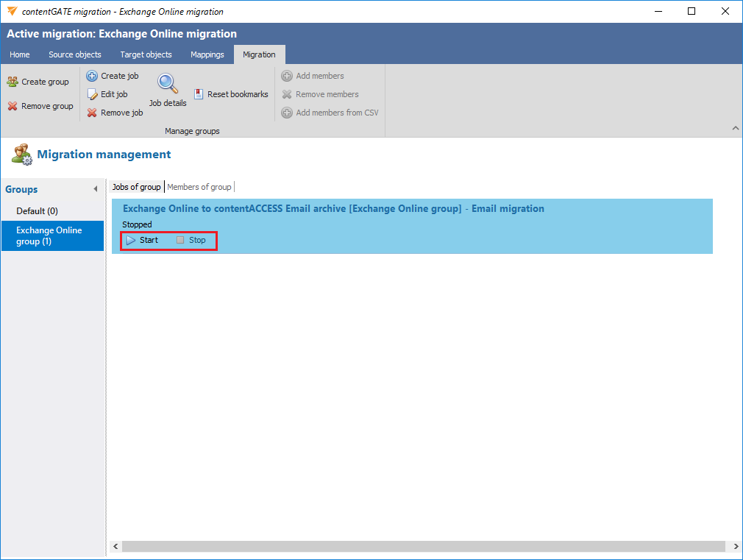
Task: Open Job details magnifier icon
Action: click(x=168, y=84)
